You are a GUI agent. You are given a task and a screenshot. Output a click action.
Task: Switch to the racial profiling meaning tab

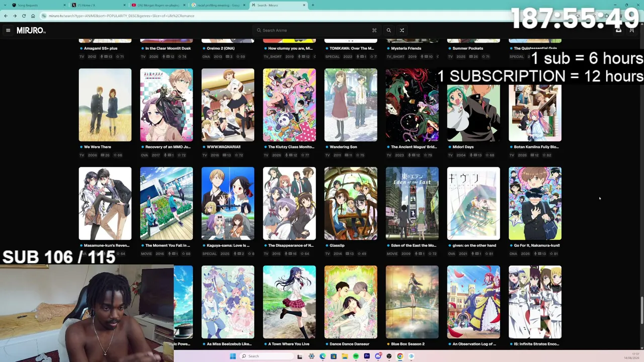tap(218, 5)
